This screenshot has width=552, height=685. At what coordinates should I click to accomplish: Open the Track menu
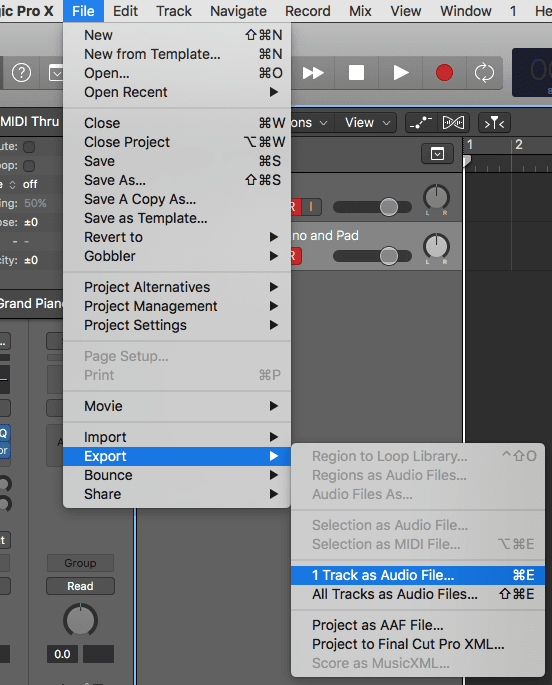(174, 11)
